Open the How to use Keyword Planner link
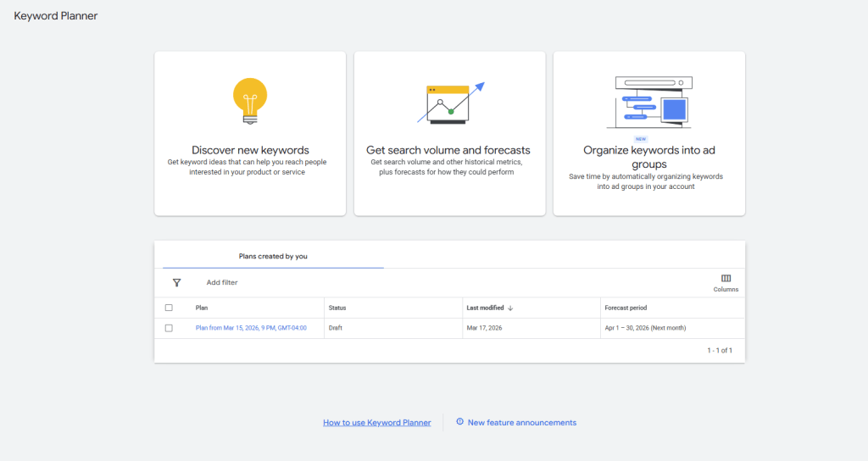Image resolution: width=868 pixels, height=461 pixels. pyautogui.click(x=377, y=422)
